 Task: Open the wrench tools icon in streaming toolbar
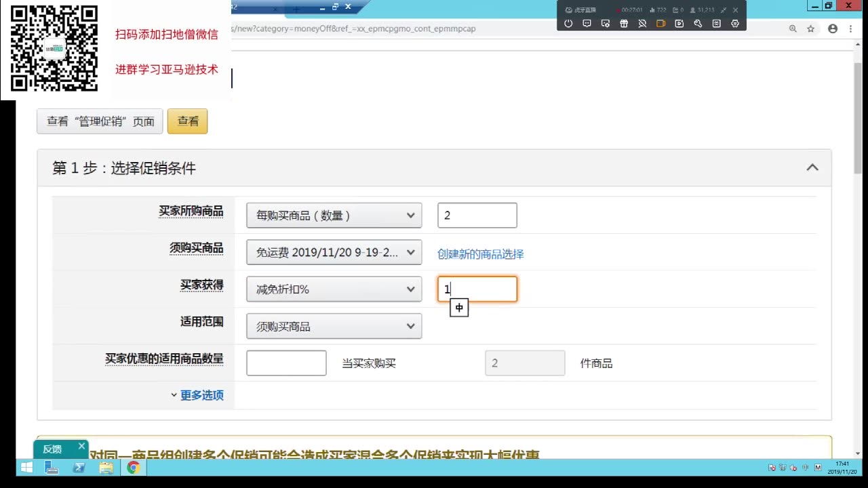pyautogui.click(x=698, y=23)
